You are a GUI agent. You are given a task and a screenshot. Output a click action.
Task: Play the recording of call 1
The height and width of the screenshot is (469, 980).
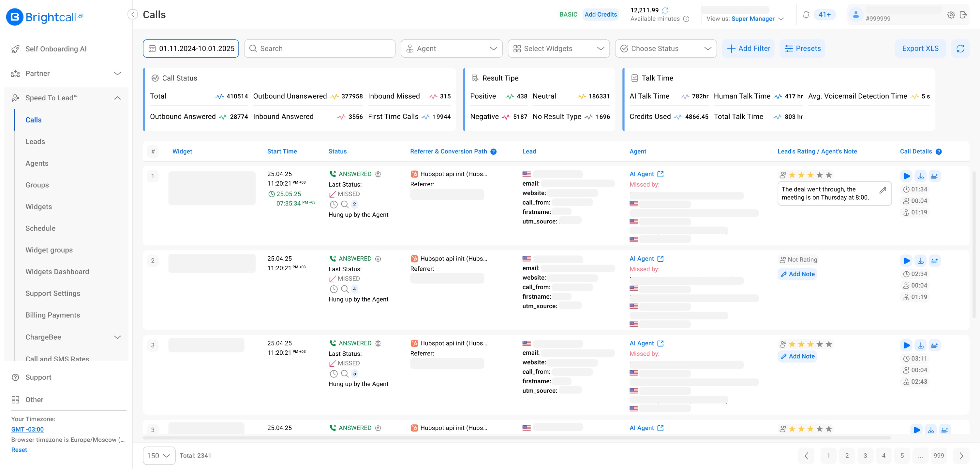click(x=907, y=176)
